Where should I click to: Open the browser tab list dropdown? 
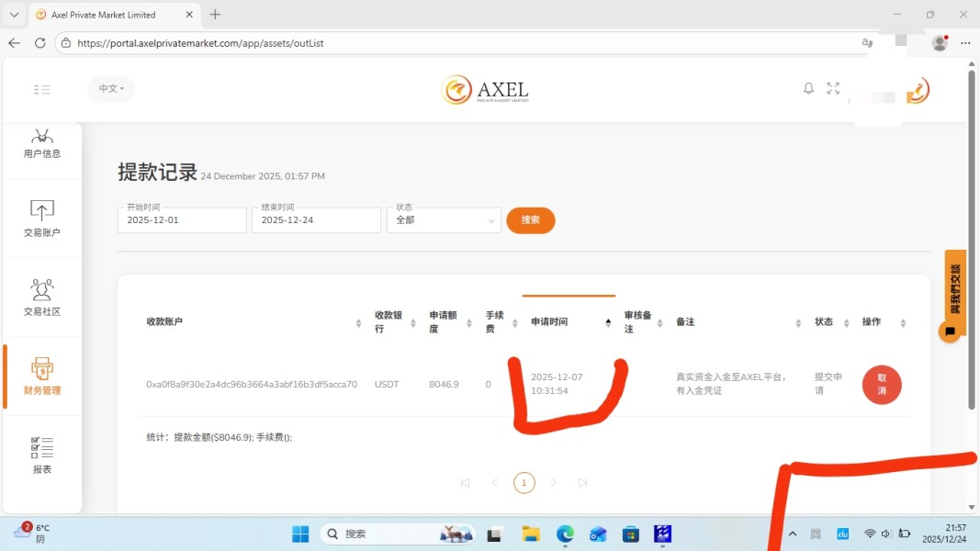click(x=14, y=15)
